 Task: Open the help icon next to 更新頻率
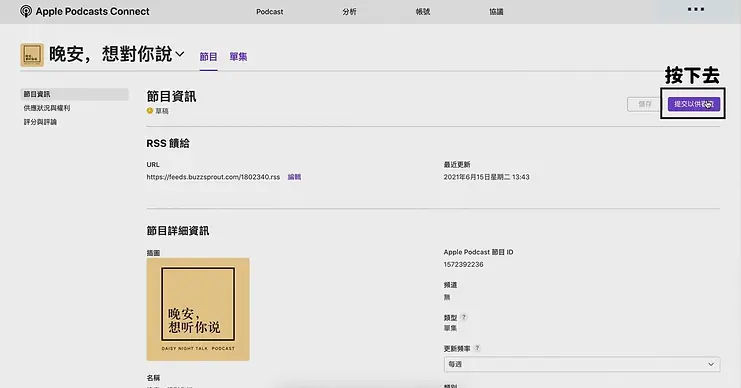pos(477,348)
